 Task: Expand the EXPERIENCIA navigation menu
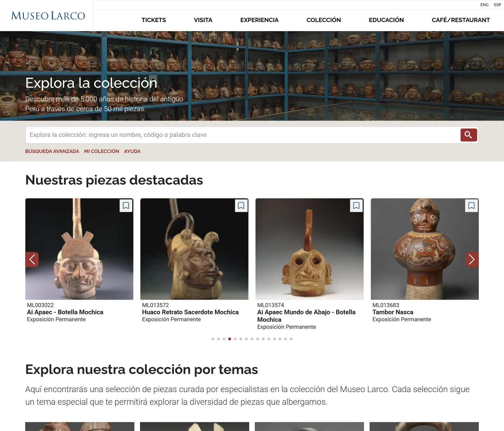point(259,20)
